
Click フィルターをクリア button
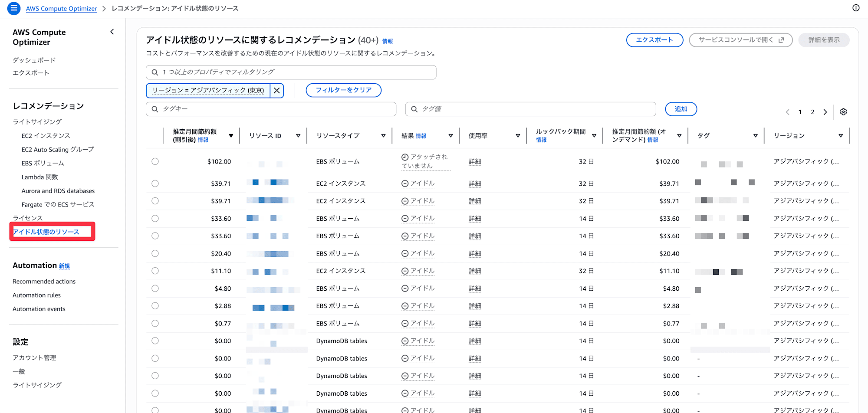pyautogui.click(x=344, y=90)
